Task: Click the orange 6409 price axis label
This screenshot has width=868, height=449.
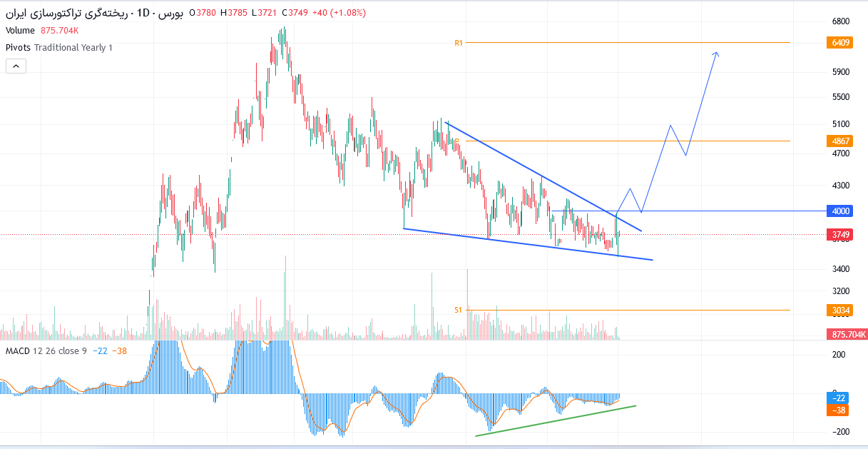Action: tap(840, 43)
